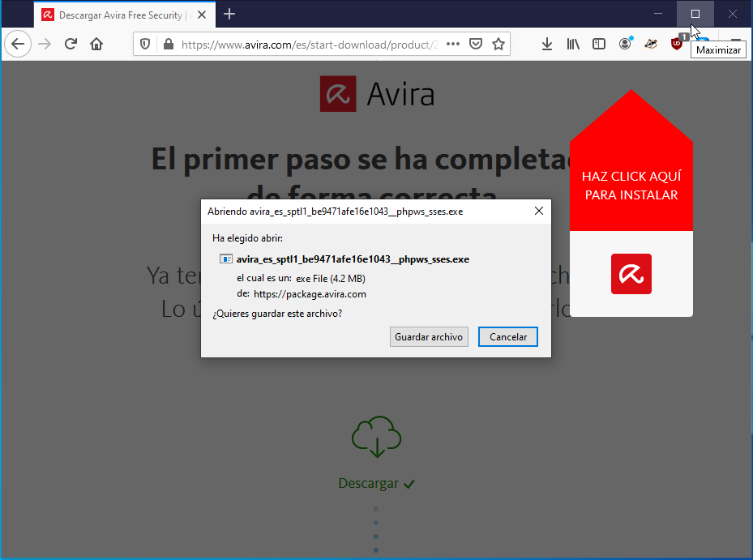Click the avira_es_sptl1 filename text
Viewport: 753px width, 560px height.
353,259
